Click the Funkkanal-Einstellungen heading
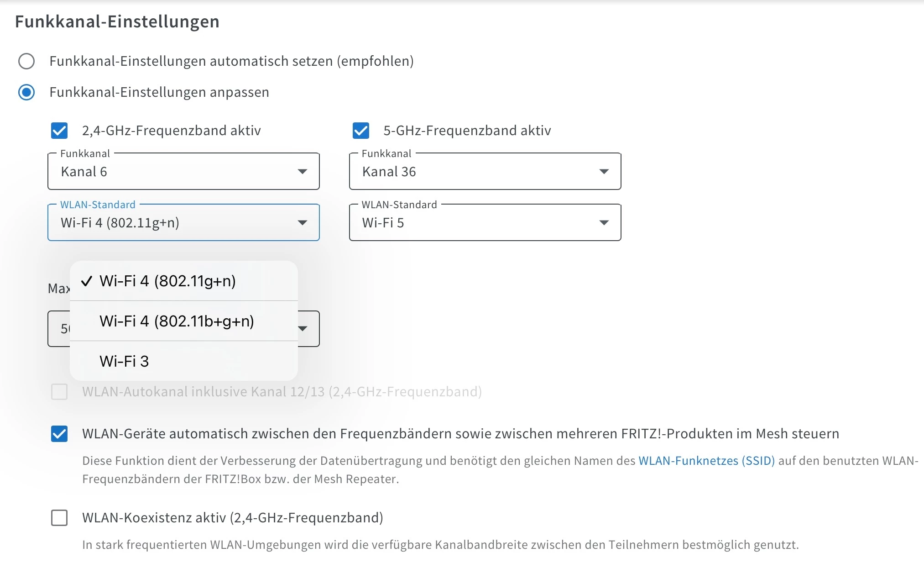The height and width of the screenshot is (563, 924). [x=117, y=21]
